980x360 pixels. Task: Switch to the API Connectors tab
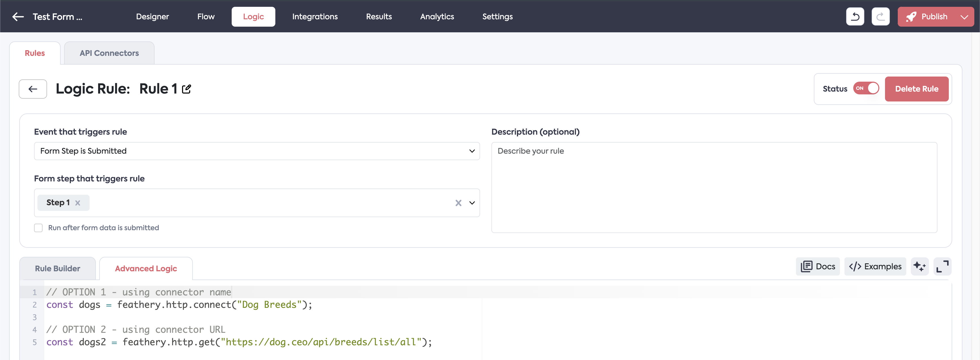pos(109,53)
